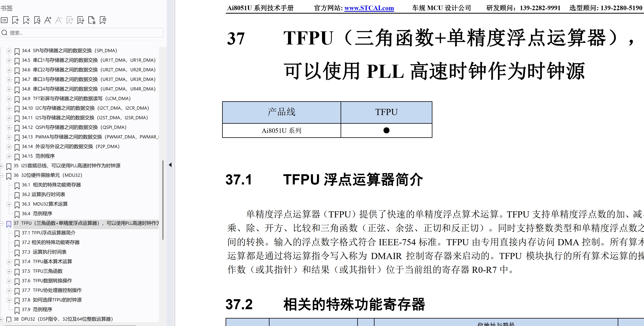
Task: Click the magnifier icon in the bookmark search box
Action: [x=4, y=33]
